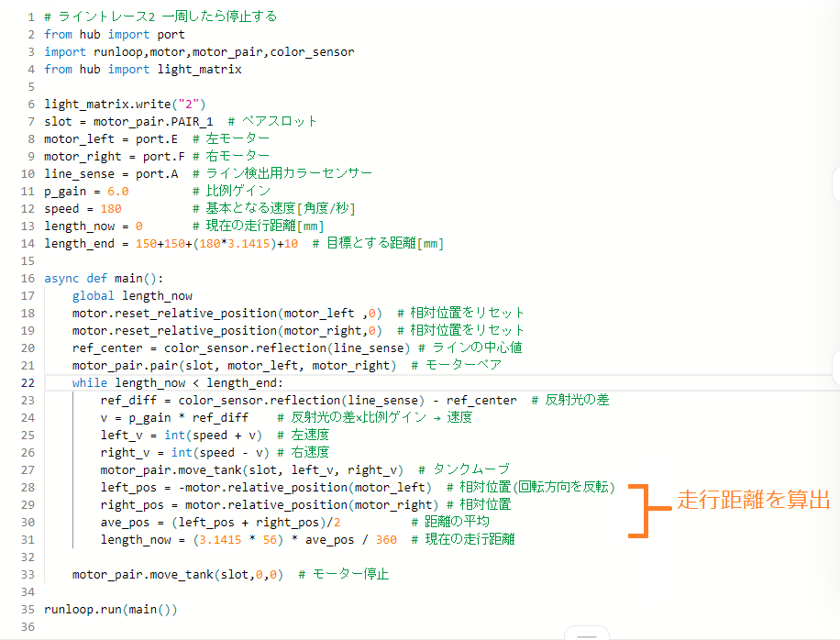
Task: Click the orange '走行距離を算出' annotation text
Action: pyautogui.click(x=753, y=500)
